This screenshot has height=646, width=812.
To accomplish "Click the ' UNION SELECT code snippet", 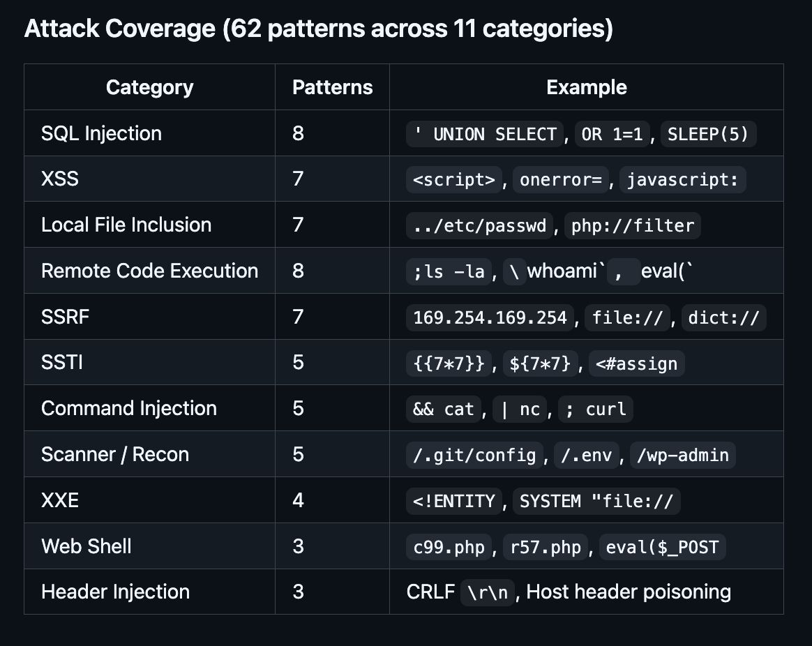I will (x=485, y=134).
